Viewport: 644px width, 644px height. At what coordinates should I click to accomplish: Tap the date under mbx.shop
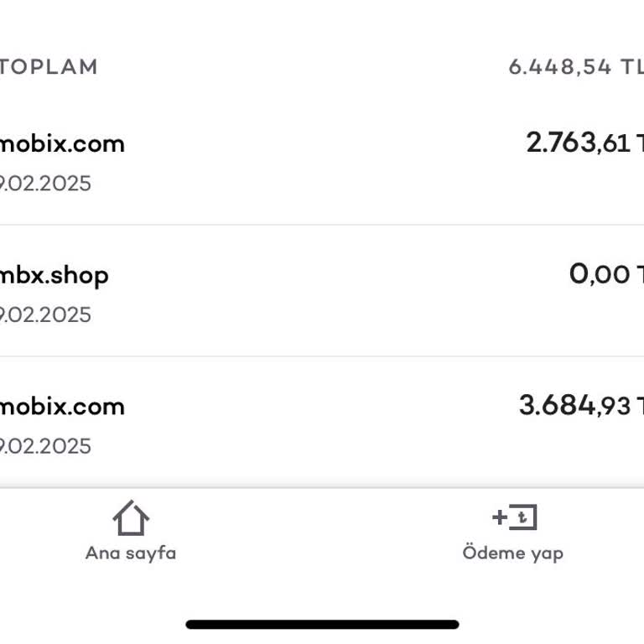tap(45, 315)
